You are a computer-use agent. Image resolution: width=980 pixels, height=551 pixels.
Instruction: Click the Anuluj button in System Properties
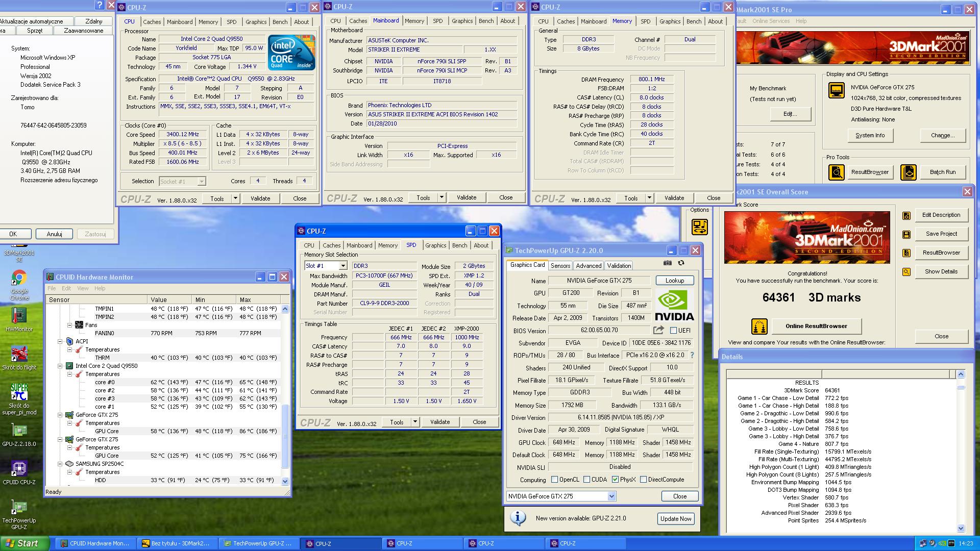54,234
